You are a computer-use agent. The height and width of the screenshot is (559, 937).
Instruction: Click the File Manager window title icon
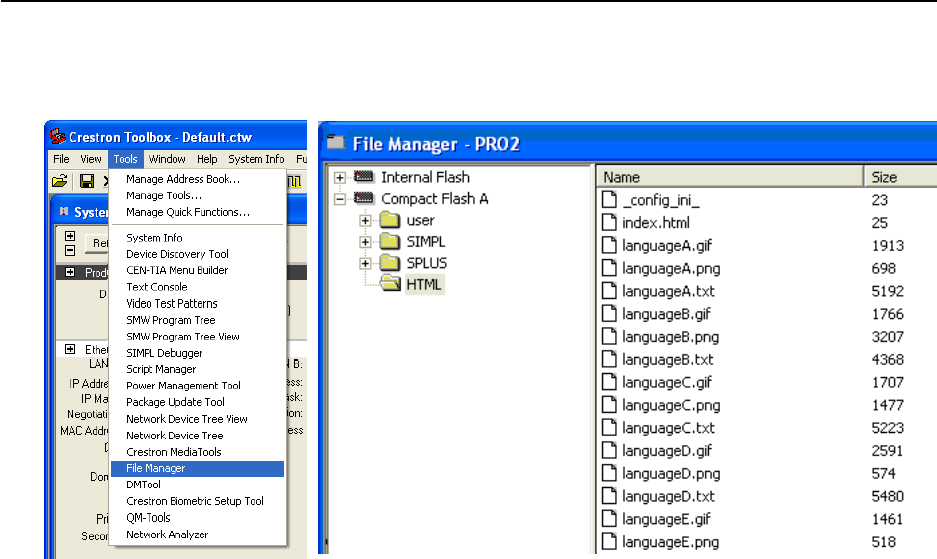335,142
